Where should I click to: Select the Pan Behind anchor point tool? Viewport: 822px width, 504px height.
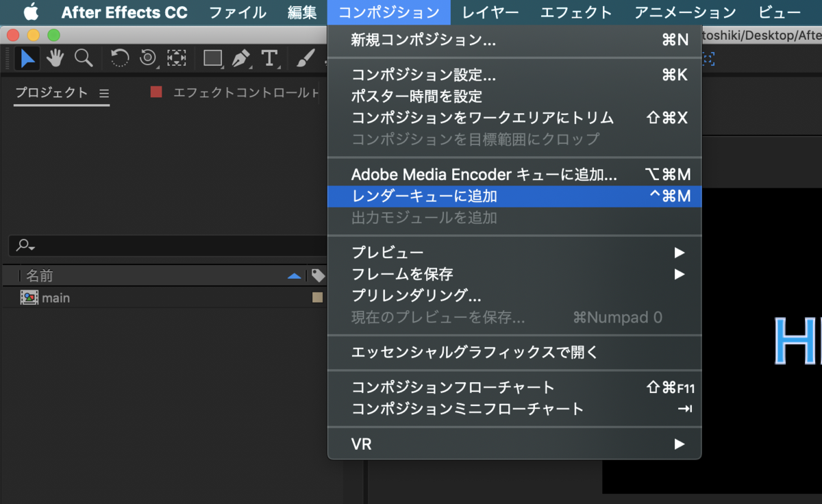coord(177,59)
